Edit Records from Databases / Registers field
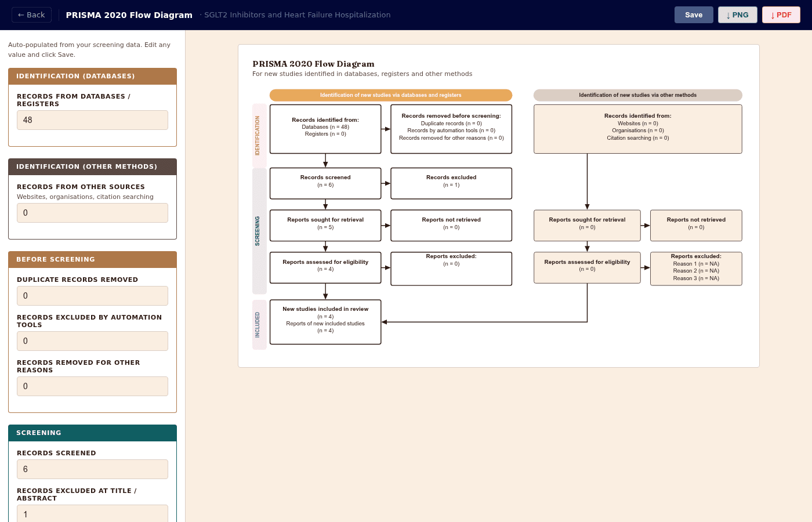812x522 pixels. point(92,120)
